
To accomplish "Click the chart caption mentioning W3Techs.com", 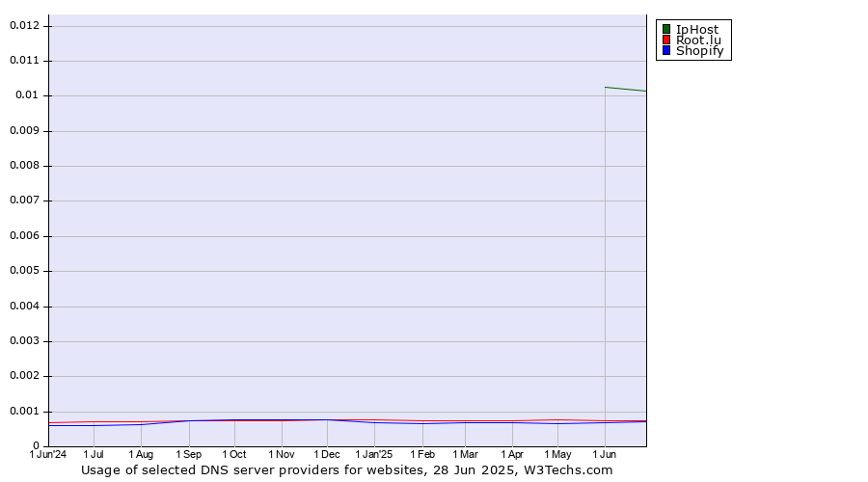I will click(x=347, y=470).
